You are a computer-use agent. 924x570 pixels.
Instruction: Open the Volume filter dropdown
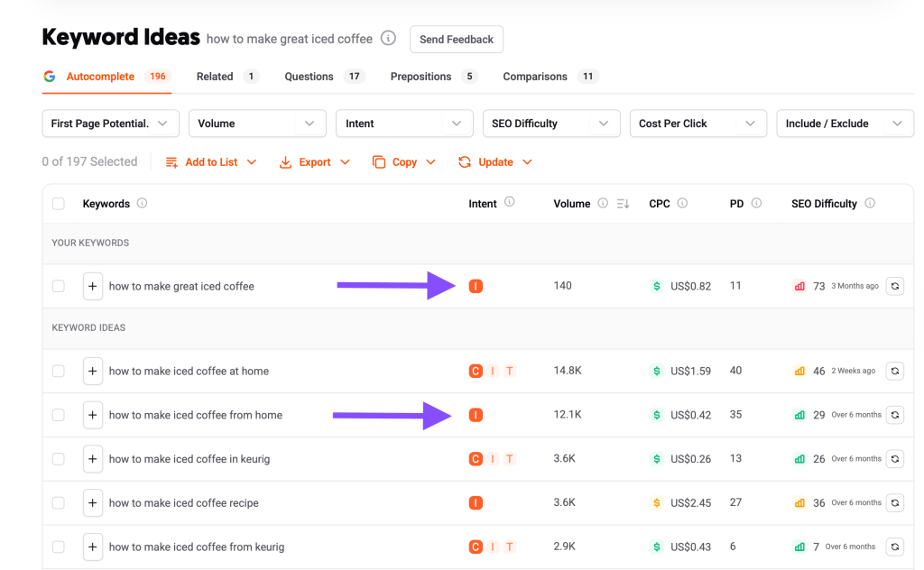click(257, 123)
